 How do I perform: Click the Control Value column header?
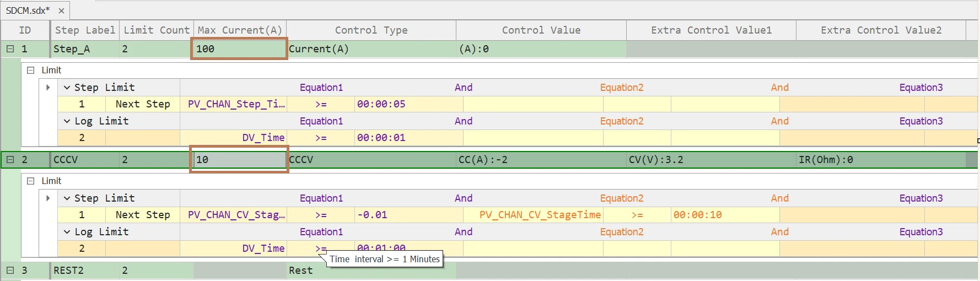[541, 30]
